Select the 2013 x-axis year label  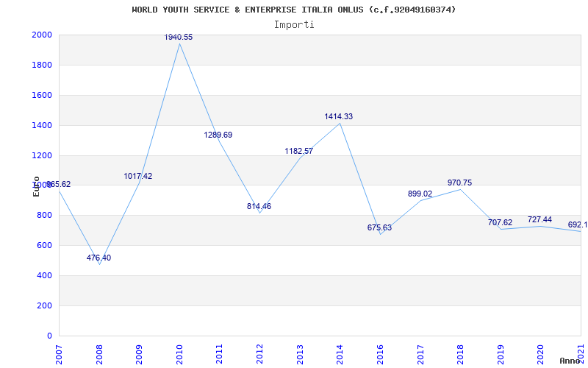click(300, 354)
